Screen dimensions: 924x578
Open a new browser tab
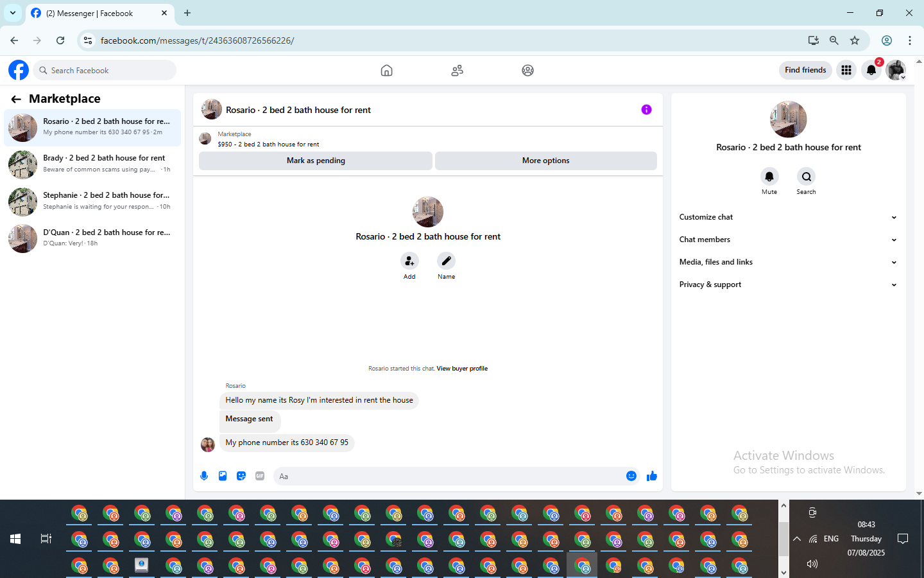click(187, 13)
